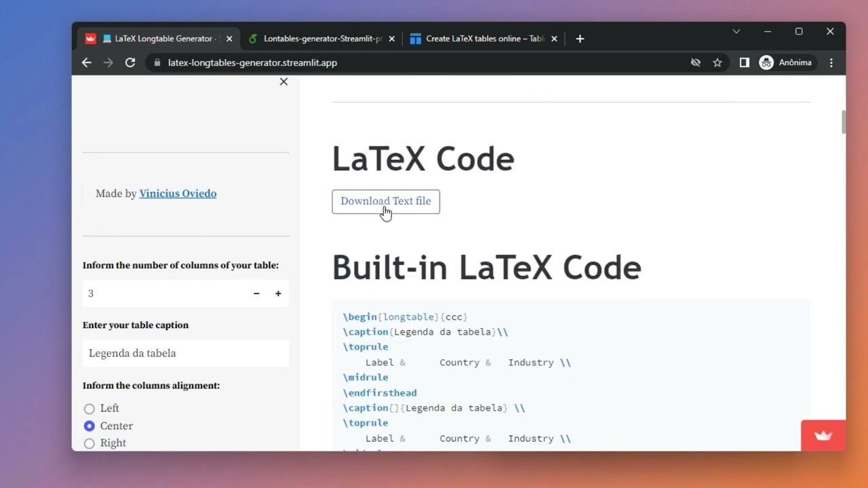Image resolution: width=868 pixels, height=488 pixels.
Task: Increase number of columns with plus
Action: (x=278, y=293)
